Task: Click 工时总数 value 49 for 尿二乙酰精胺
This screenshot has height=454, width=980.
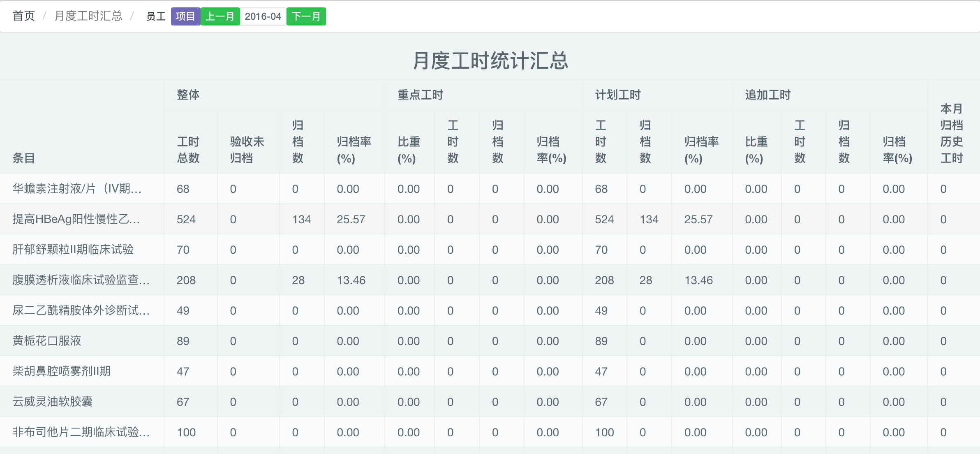Action: [x=183, y=310]
